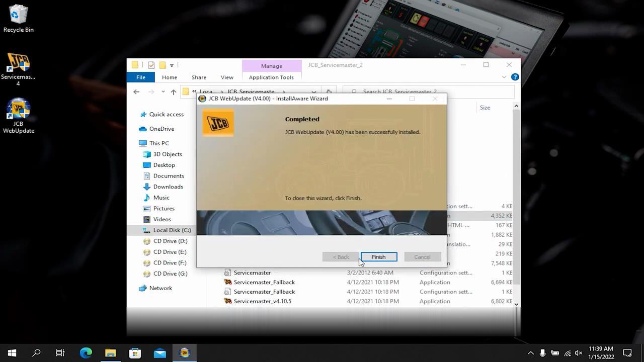The image size is (644, 362).
Task: Click the file list scrollbar down arrow
Action: [x=516, y=304]
